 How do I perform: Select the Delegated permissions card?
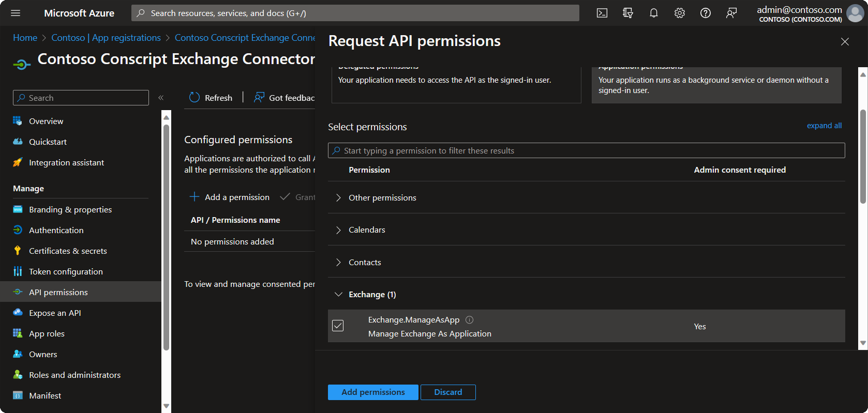point(456,85)
